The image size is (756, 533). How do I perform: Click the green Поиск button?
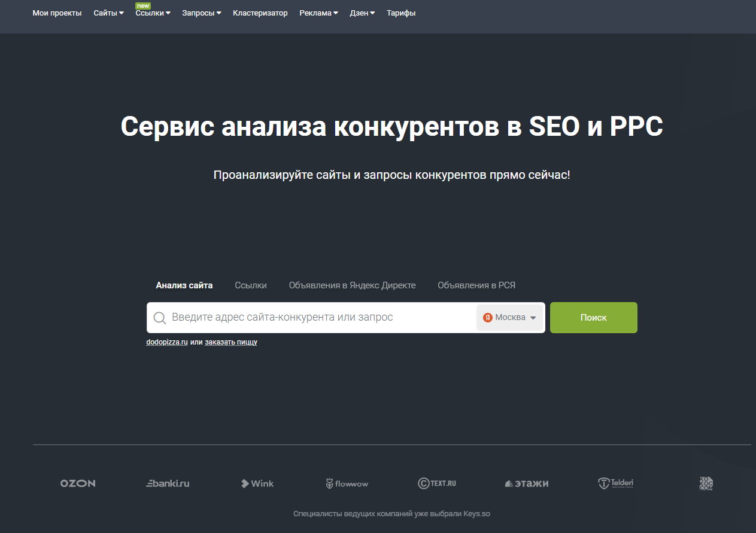pos(593,318)
